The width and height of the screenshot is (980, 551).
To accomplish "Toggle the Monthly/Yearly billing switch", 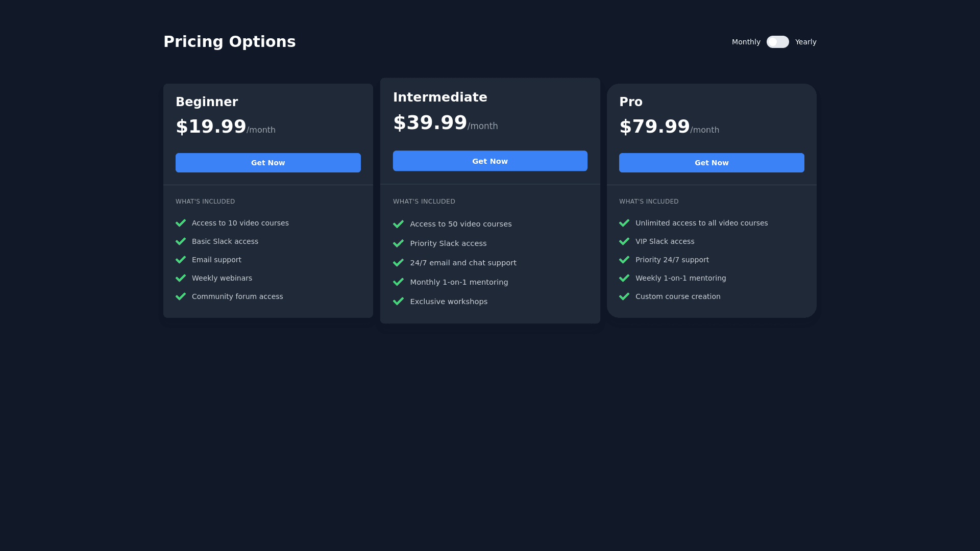I will coord(777,42).
